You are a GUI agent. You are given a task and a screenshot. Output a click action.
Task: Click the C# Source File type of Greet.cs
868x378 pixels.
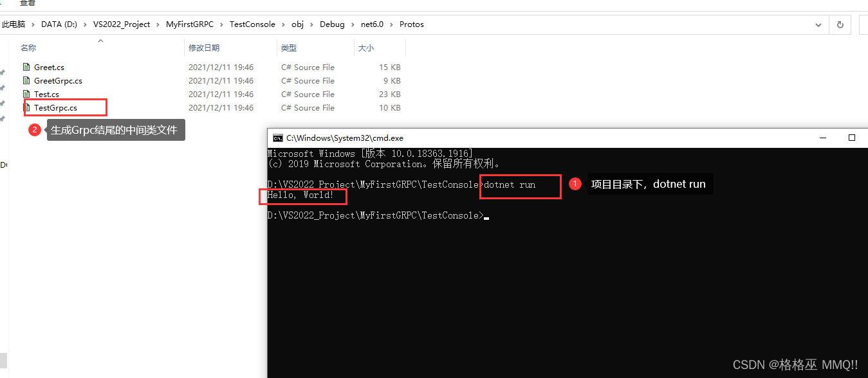click(308, 67)
